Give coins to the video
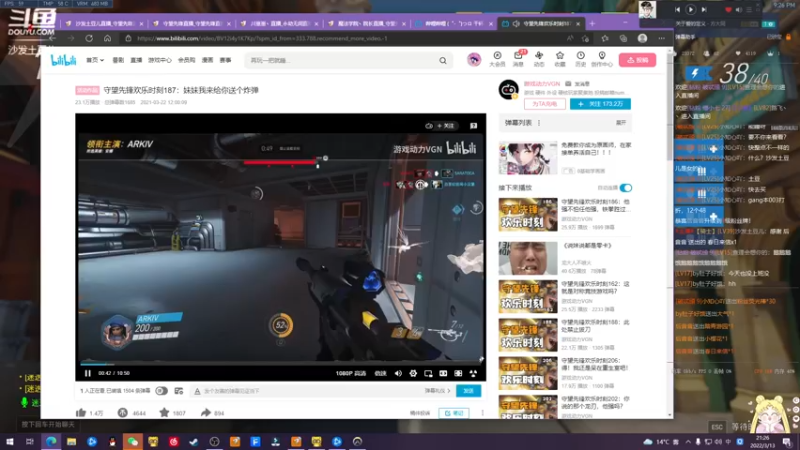Viewport: 800px width, 450px height. tap(122, 412)
